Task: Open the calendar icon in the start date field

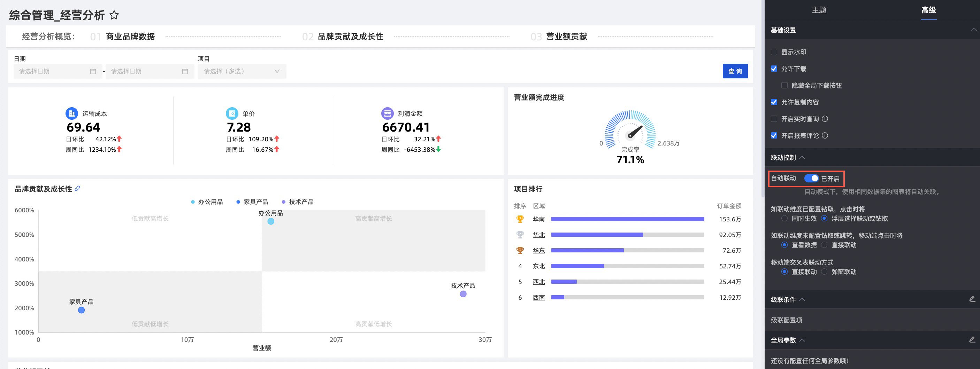Action: tap(93, 71)
